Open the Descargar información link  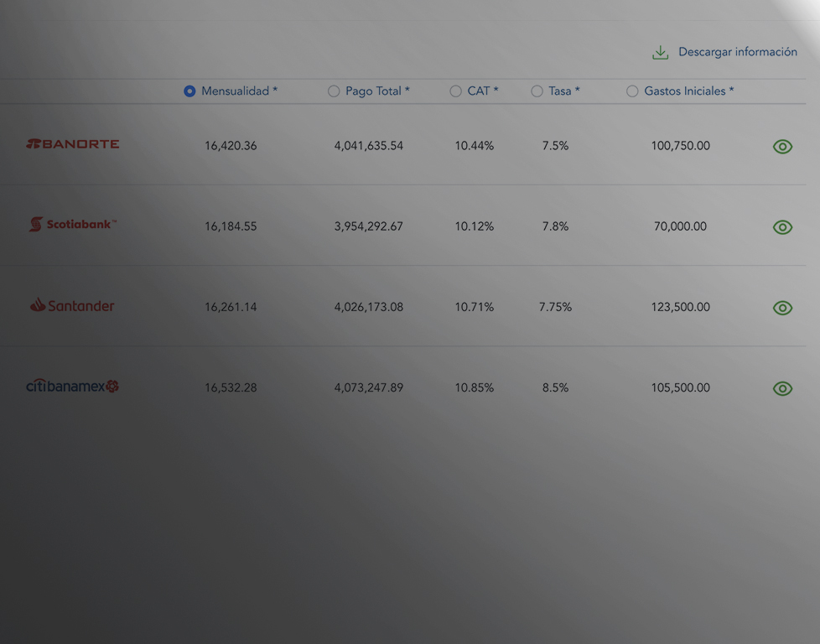(737, 52)
